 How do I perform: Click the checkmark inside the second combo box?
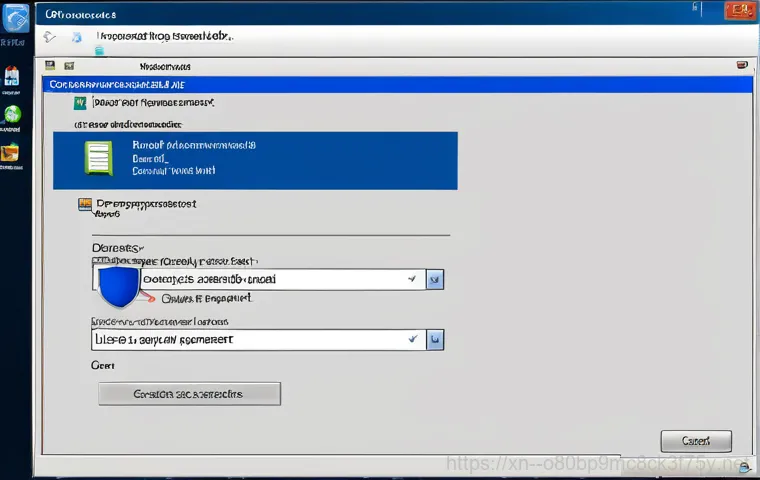pyautogui.click(x=412, y=339)
